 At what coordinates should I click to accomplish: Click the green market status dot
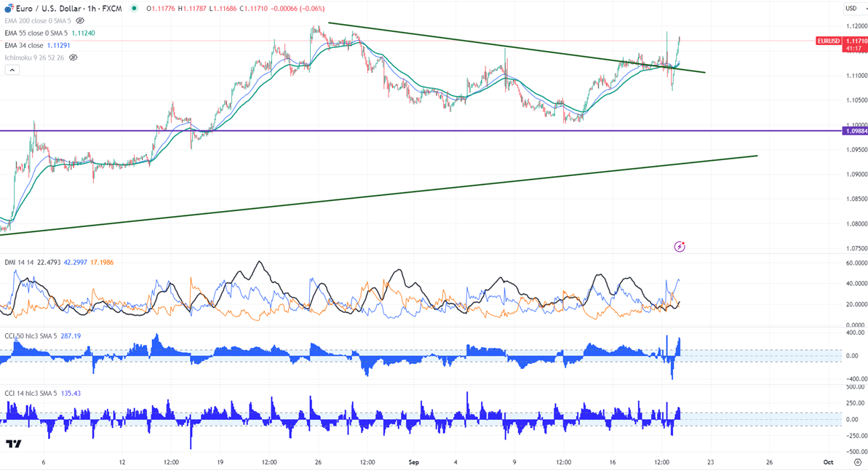tap(134, 8)
